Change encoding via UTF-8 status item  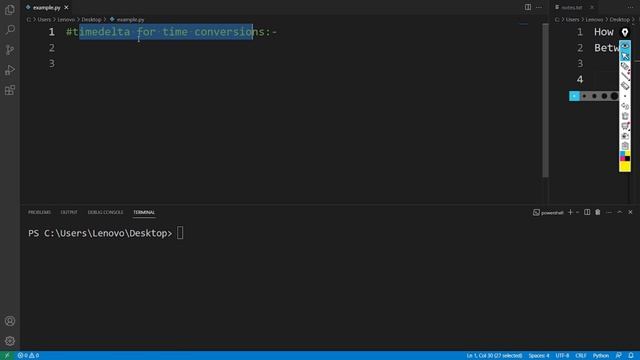tap(562, 356)
